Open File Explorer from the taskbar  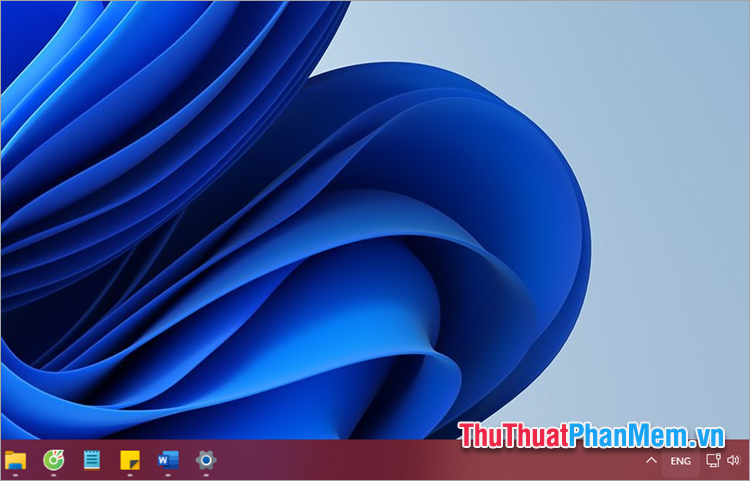[15, 460]
